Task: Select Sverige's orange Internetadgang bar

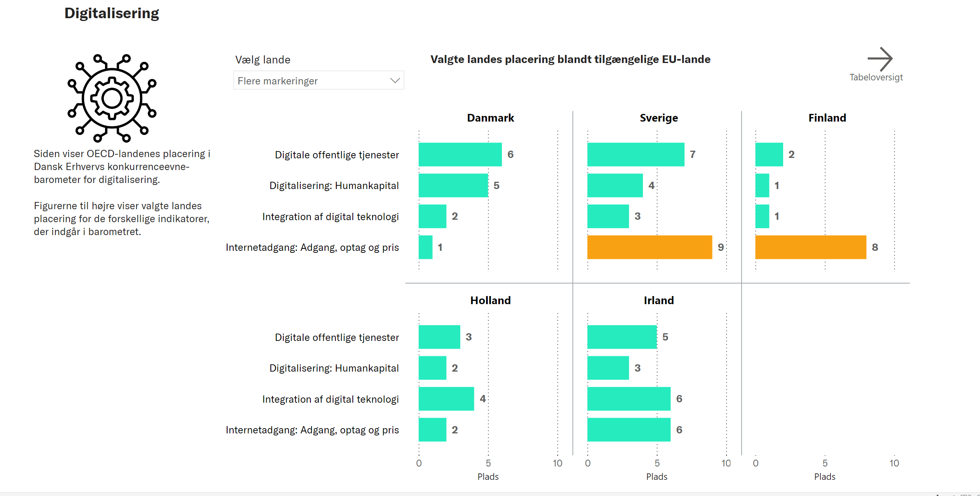Action: coord(649,247)
